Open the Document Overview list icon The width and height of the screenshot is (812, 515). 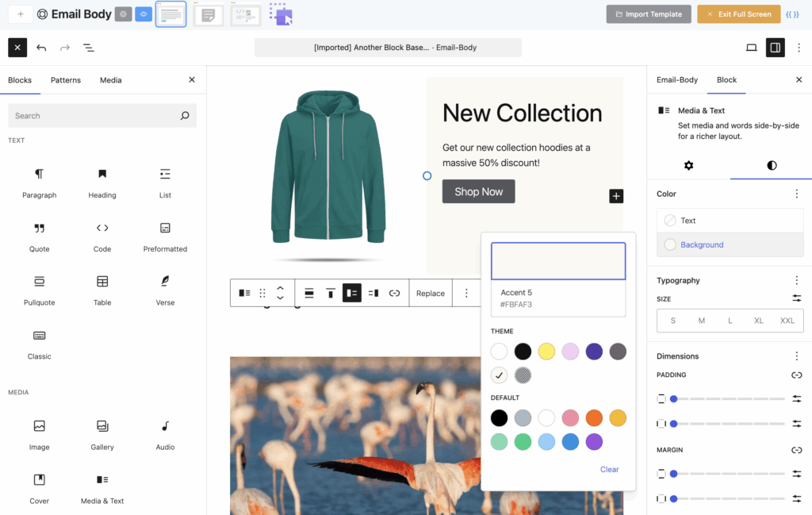[x=89, y=48]
